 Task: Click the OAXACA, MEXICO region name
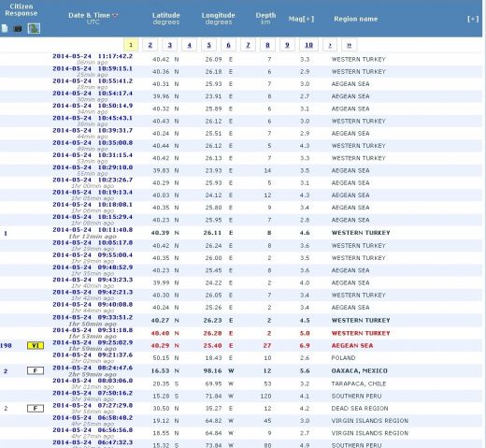[x=359, y=371]
